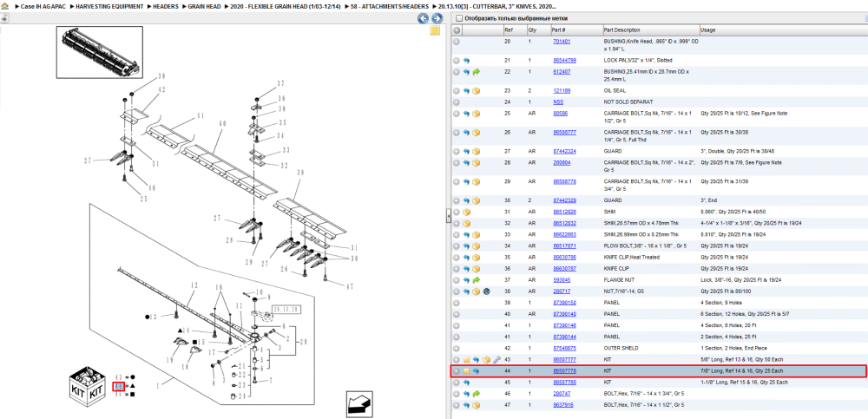868x419 pixels.
Task: Open part number link 701401
Action: click(562, 42)
